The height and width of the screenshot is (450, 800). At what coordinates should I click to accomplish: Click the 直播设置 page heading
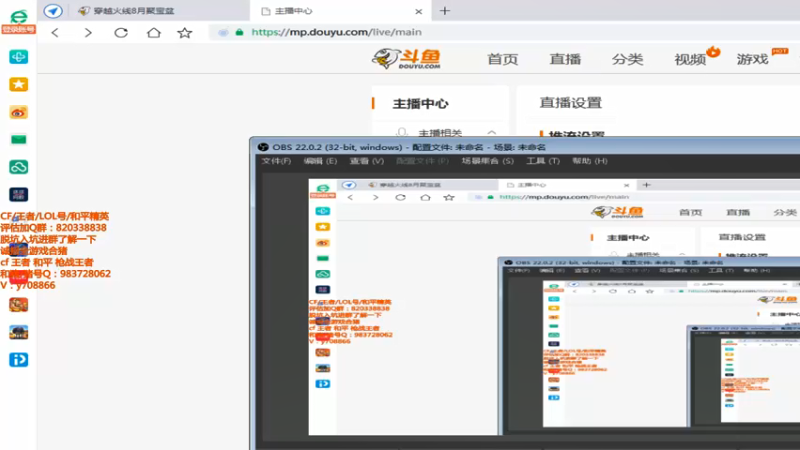click(x=570, y=103)
